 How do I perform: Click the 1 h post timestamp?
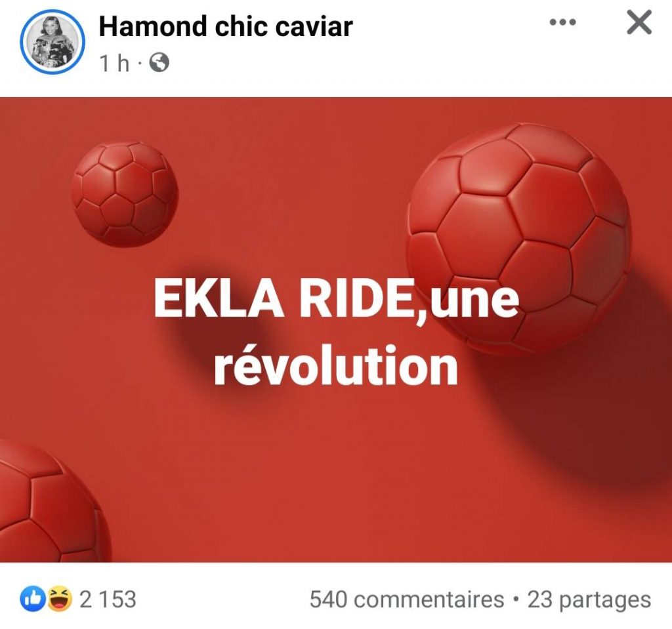click(114, 64)
